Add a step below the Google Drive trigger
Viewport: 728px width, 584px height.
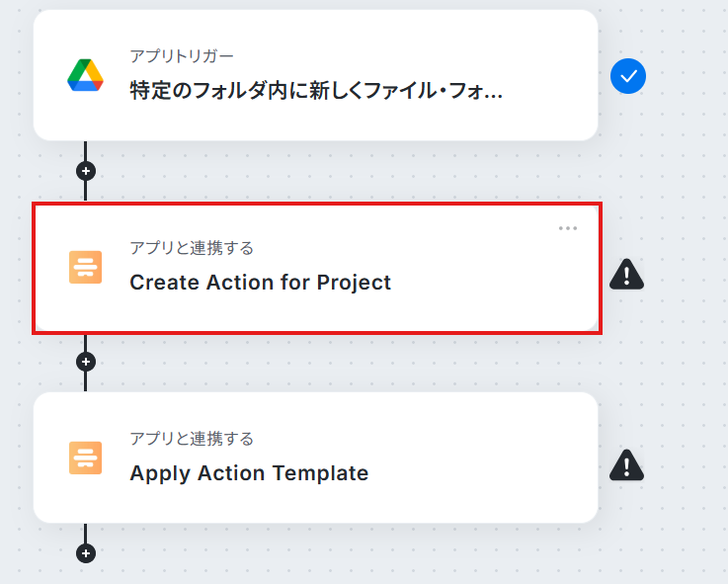point(86,171)
